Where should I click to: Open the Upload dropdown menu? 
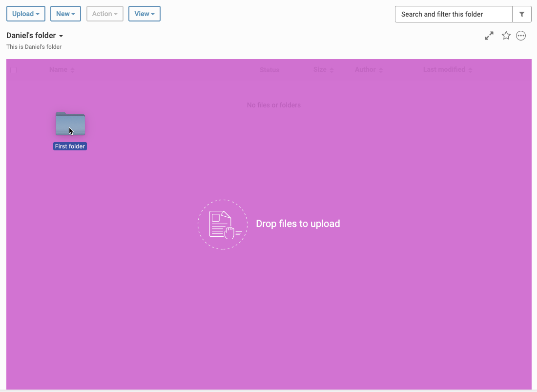(x=26, y=14)
